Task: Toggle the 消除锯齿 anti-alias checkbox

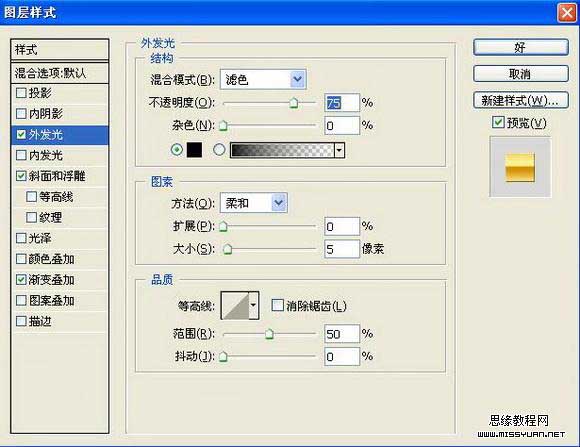Action: tap(277, 306)
